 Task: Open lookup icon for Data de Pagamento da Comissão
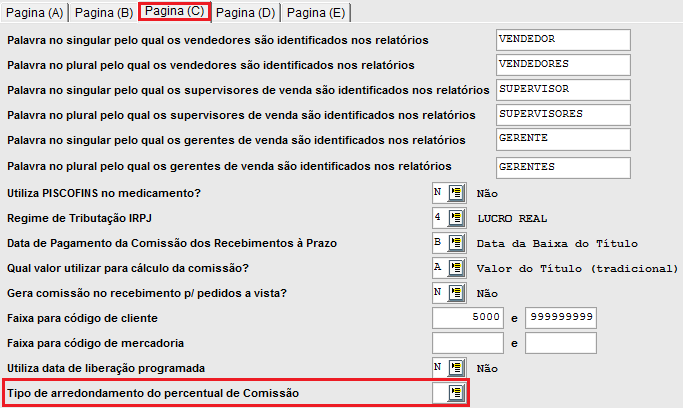point(456,243)
